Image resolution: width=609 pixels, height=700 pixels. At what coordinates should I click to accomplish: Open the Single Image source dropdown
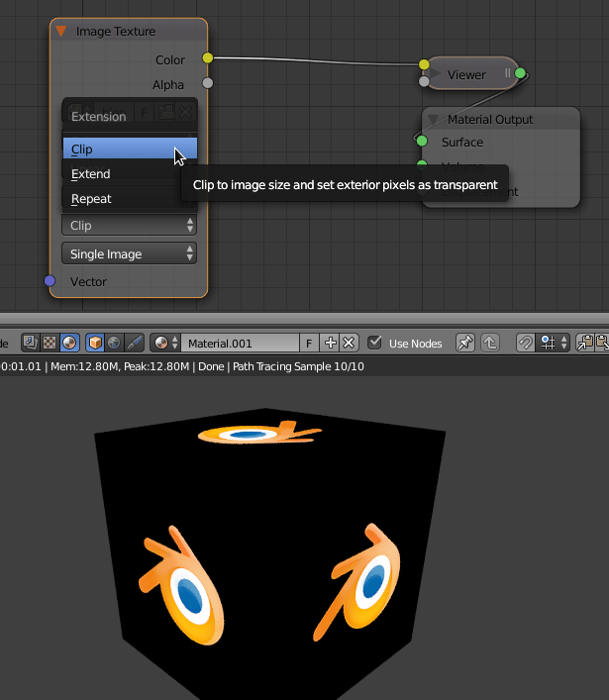[130, 254]
